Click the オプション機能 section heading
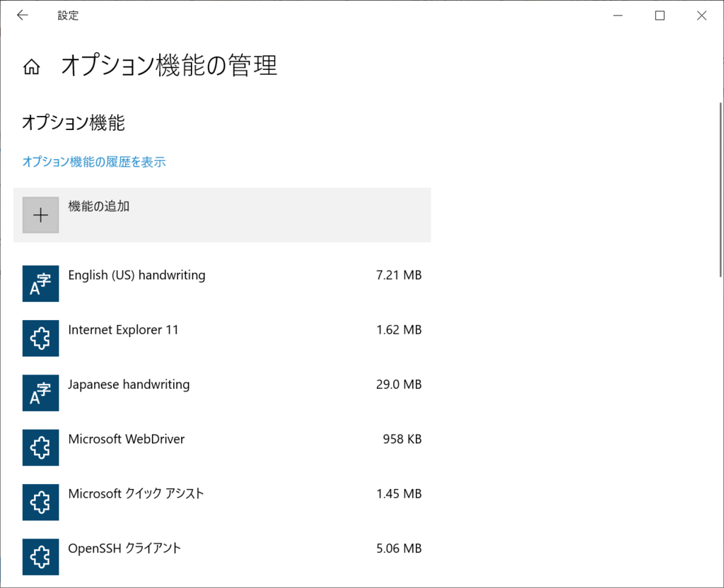 [74, 123]
